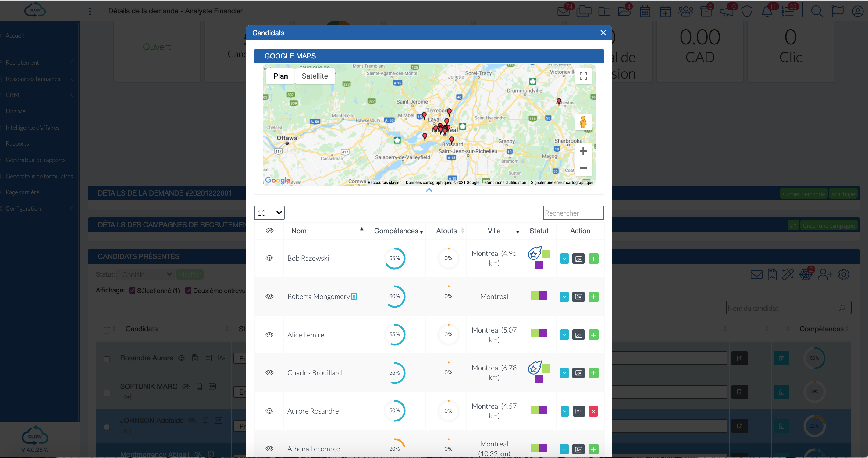Open the Statut Choisir dropdown
This screenshot has width=868, height=458.
click(146, 274)
